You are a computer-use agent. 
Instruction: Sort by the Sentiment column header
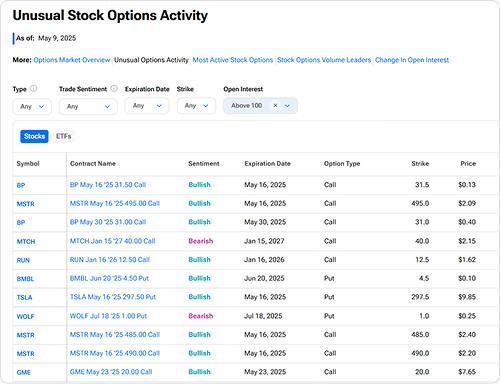coord(204,164)
